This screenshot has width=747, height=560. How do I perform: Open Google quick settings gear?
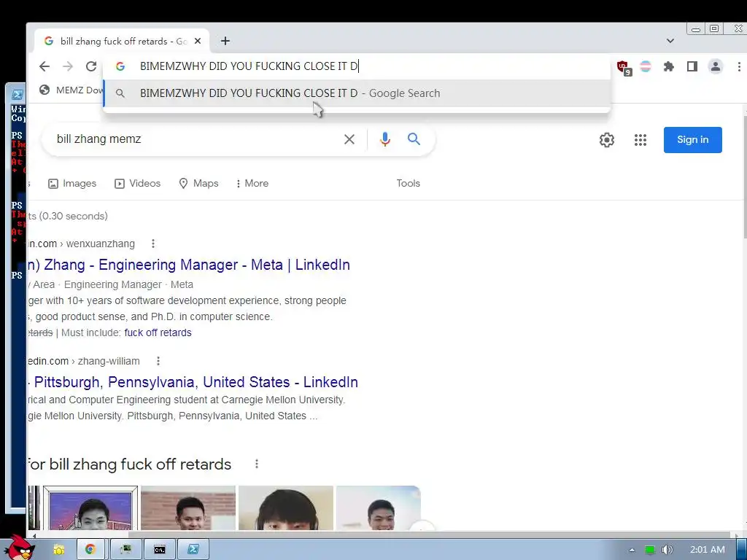(606, 140)
